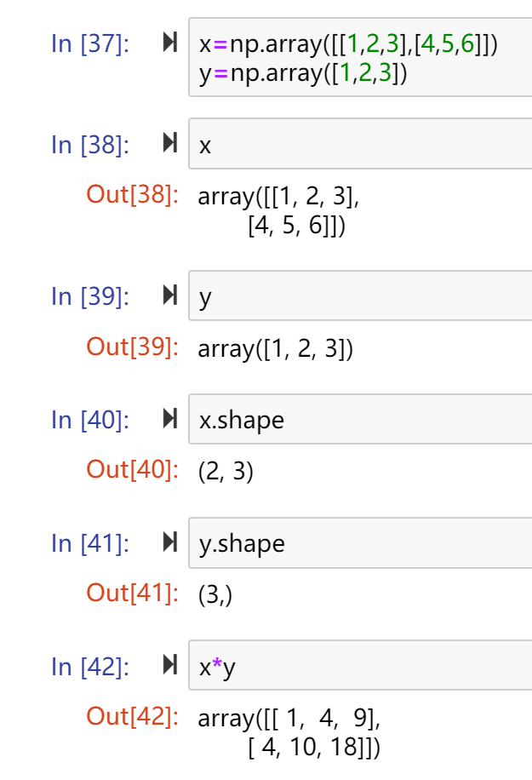This screenshot has height=780, width=532.
Task: Focus the code cell containing y
Action: 360,295
